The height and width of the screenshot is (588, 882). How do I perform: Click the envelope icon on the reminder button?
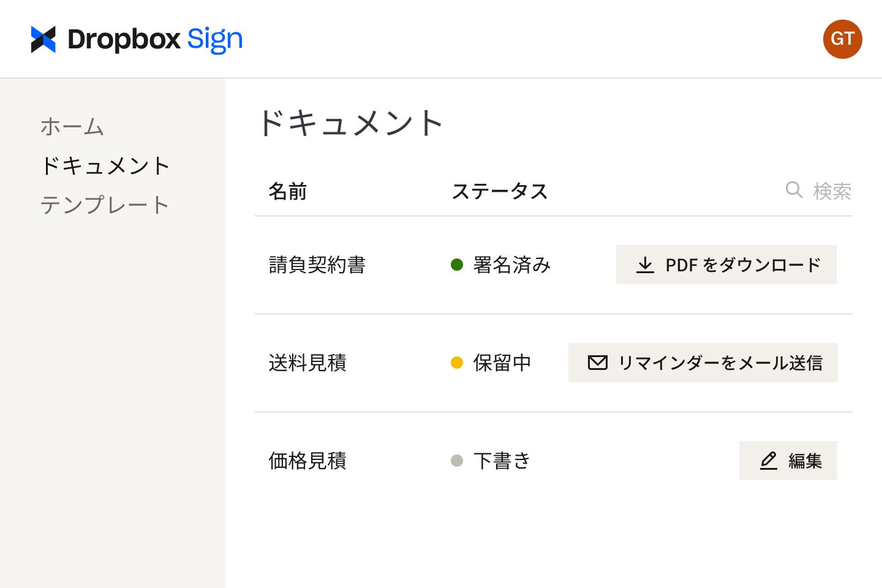click(597, 363)
